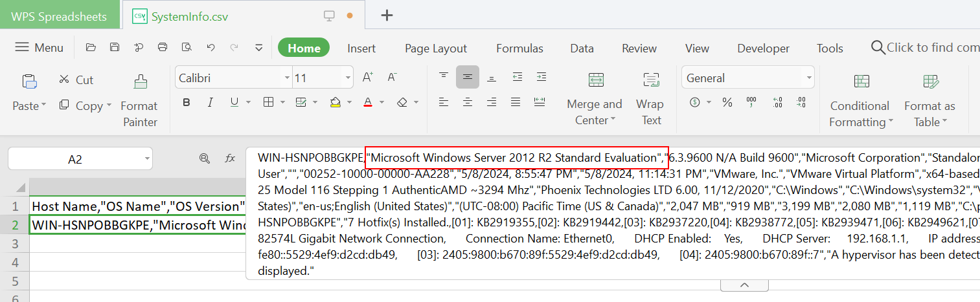Apply the red font color
This screenshot has width=980, height=302.
coord(368,102)
